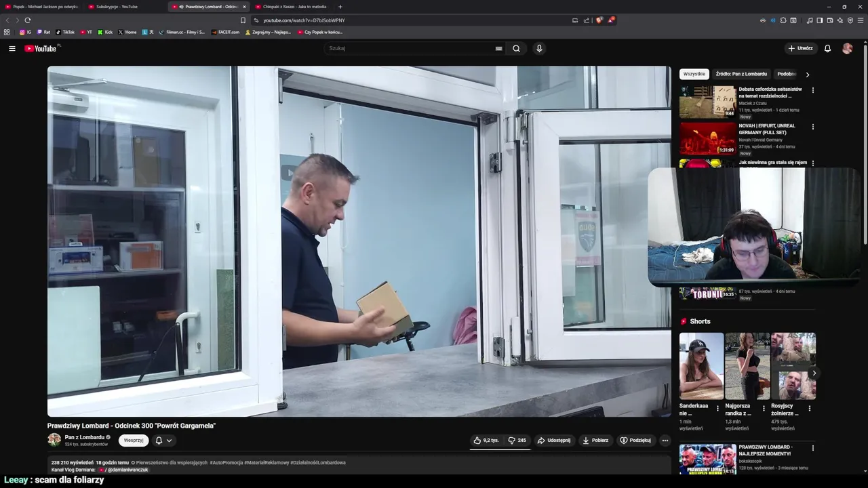Open the browser main hamburger menu
The image size is (868, 488).
(861, 20)
